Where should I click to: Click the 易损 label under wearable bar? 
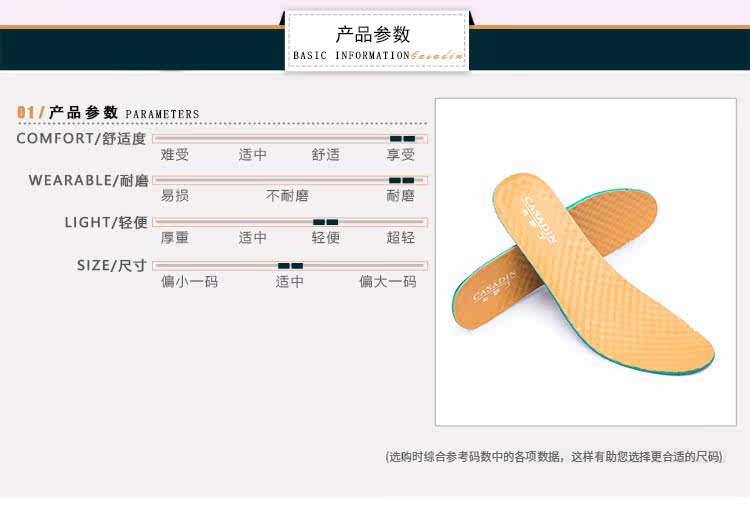[175, 196]
